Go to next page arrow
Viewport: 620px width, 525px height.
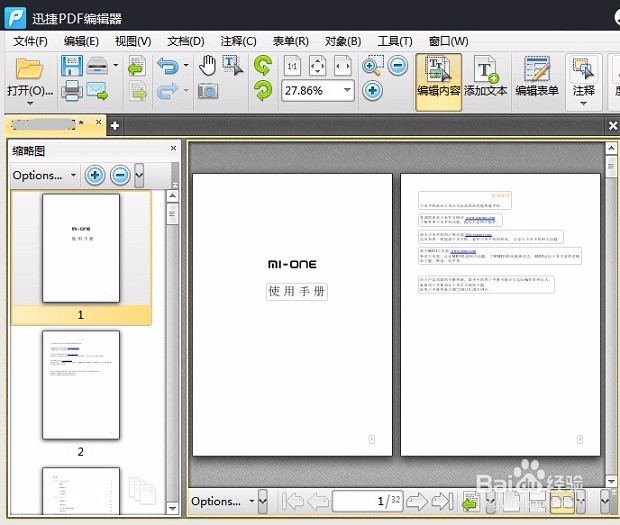click(417, 501)
